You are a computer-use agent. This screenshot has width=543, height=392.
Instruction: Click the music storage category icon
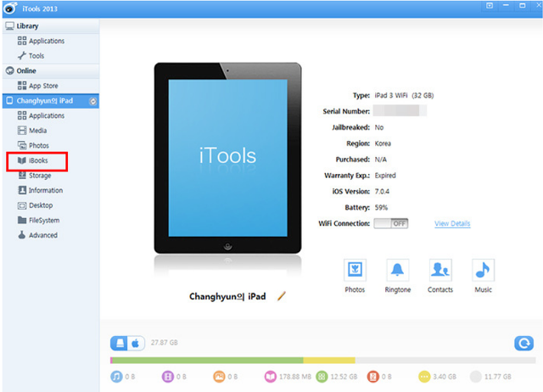tap(117, 377)
